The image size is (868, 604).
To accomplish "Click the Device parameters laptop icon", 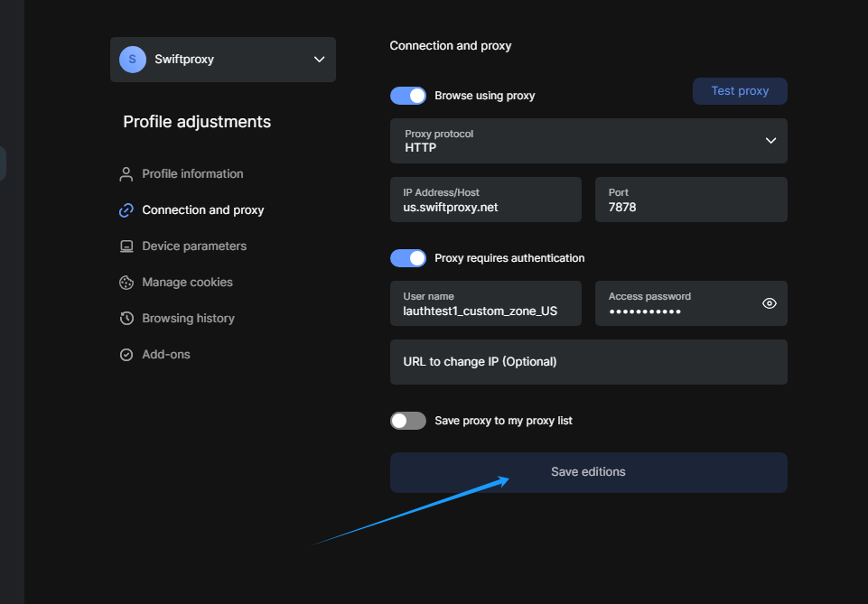I will pyautogui.click(x=126, y=246).
